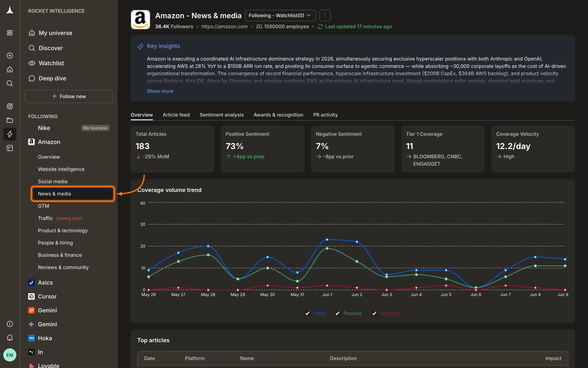This screenshot has height=368, width=588.
Task: Toggle the Positive series checkbox
Action: [x=337, y=313]
